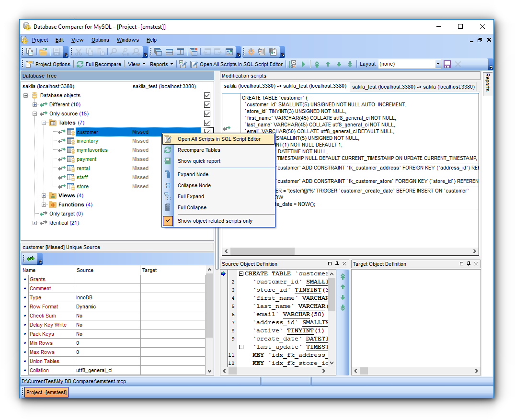
Task: Click the close all windows icon
Action: click(194, 52)
